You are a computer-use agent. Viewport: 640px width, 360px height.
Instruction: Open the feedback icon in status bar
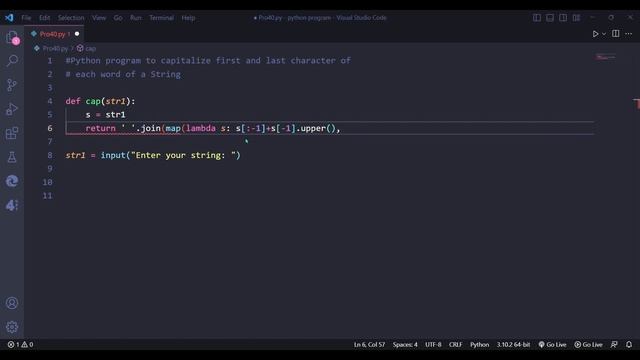coord(614,344)
